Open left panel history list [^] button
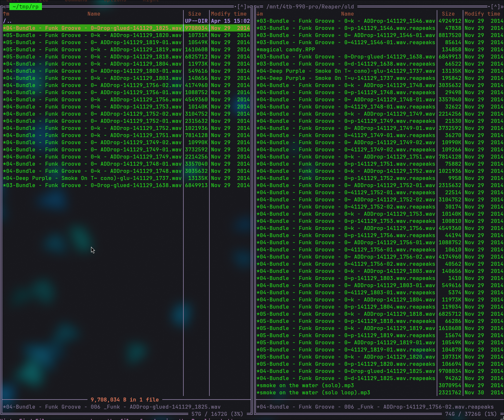 pyautogui.click(x=242, y=6)
